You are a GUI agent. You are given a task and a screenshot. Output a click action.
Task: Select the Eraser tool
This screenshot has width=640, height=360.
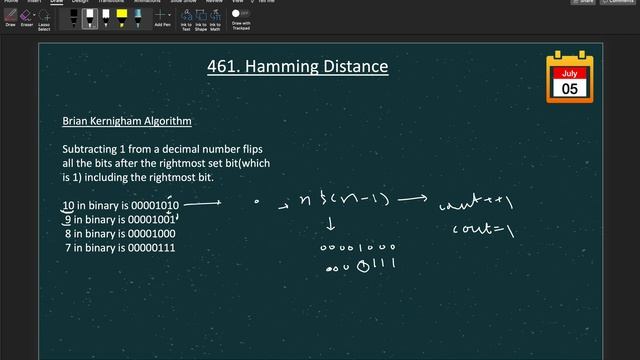point(26,18)
